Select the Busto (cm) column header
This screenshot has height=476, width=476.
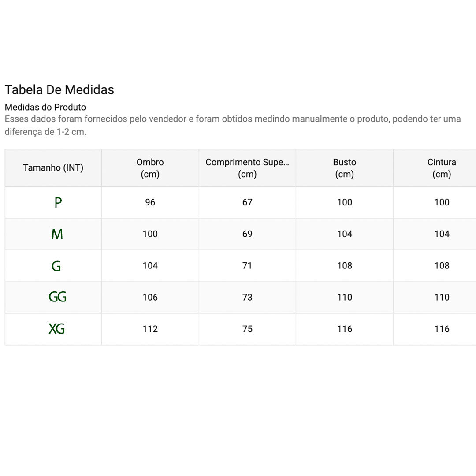tap(345, 168)
